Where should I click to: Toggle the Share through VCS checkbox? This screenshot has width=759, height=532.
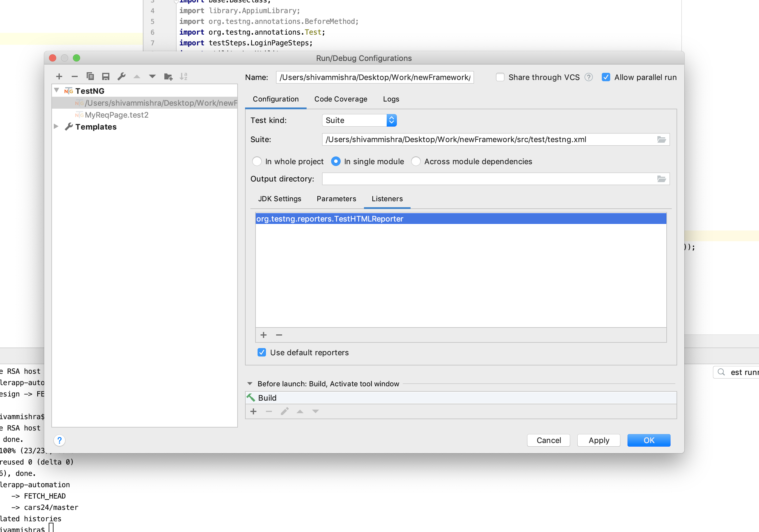(500, 77)
